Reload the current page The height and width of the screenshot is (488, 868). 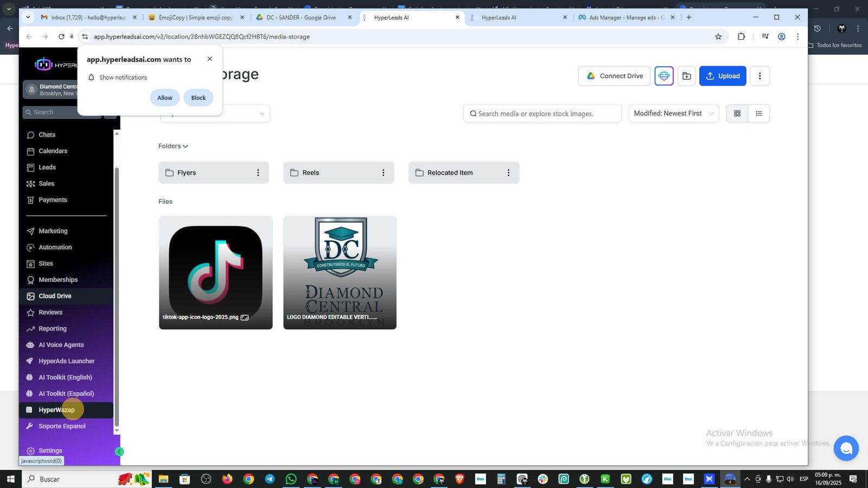coord(61,37)
